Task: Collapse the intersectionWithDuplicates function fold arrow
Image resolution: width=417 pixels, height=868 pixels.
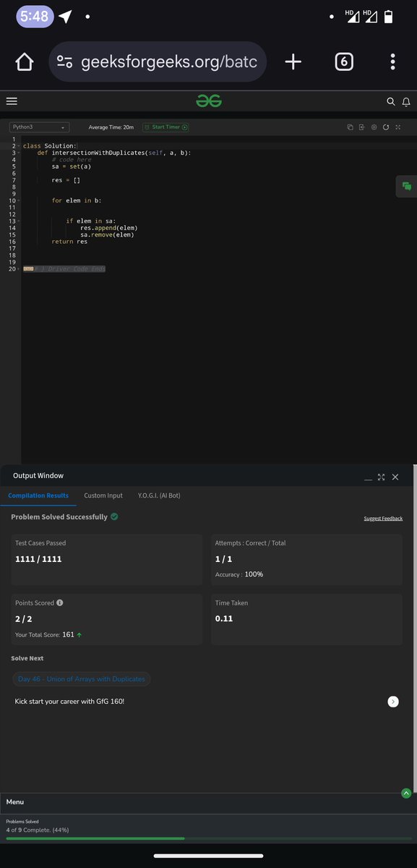Action: click(x=19, y=153)
